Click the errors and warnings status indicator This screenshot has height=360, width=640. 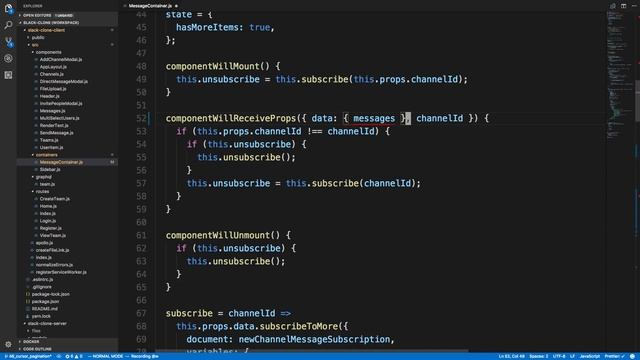(x=73, y=356)
